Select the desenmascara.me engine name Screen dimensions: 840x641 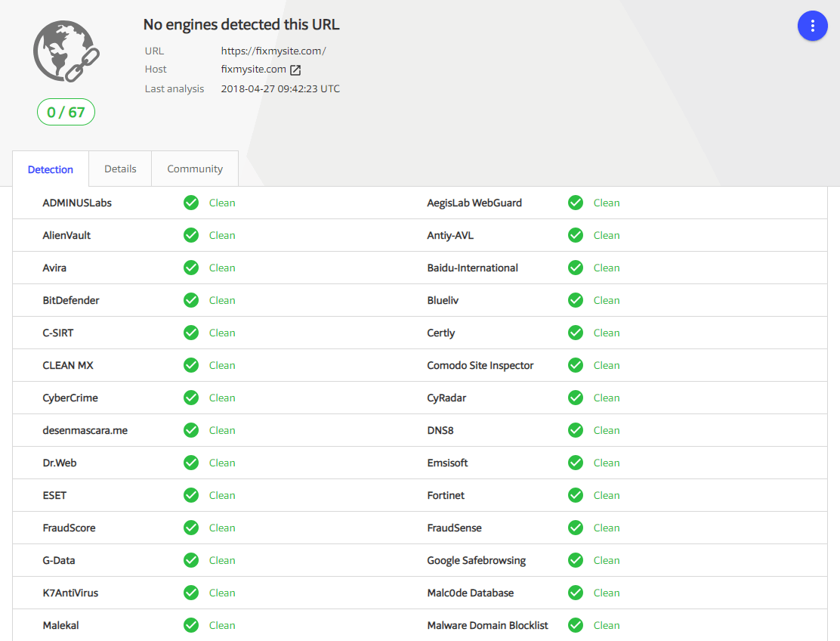85,430
